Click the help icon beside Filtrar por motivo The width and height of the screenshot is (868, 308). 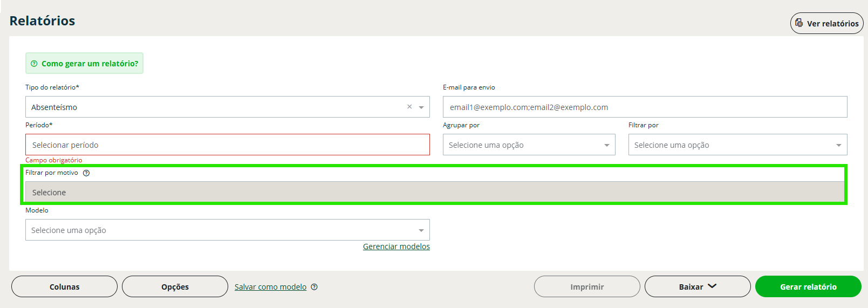click(x=86, y=173)
